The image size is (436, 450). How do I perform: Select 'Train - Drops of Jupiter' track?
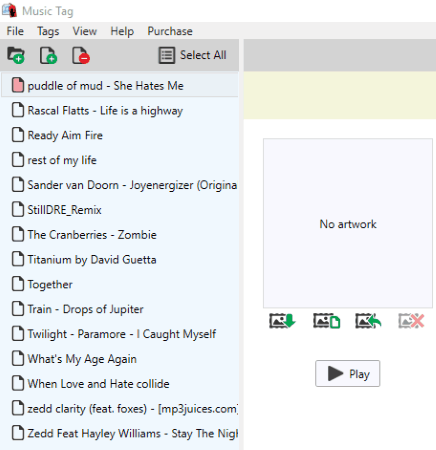click(x=119, y=309)
